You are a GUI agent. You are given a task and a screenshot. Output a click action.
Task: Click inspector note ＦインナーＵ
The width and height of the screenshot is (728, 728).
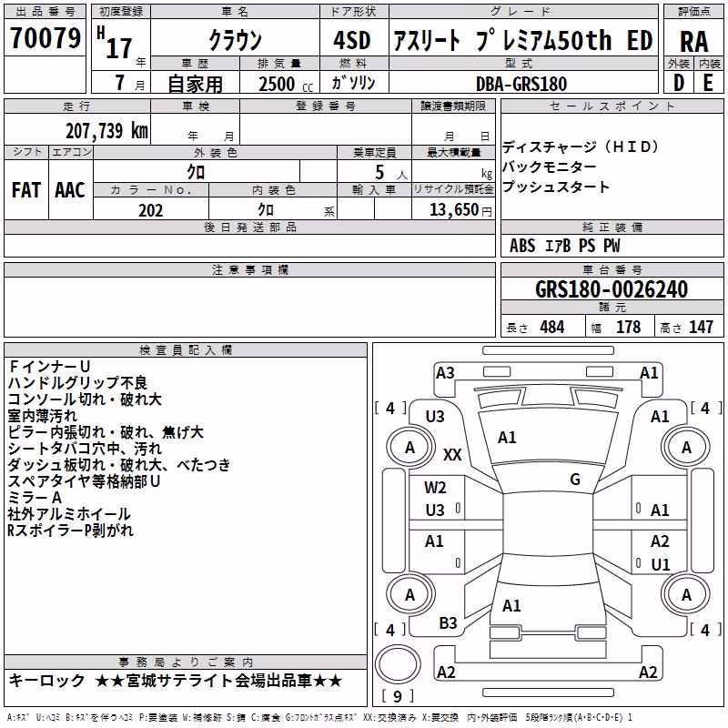49,367
